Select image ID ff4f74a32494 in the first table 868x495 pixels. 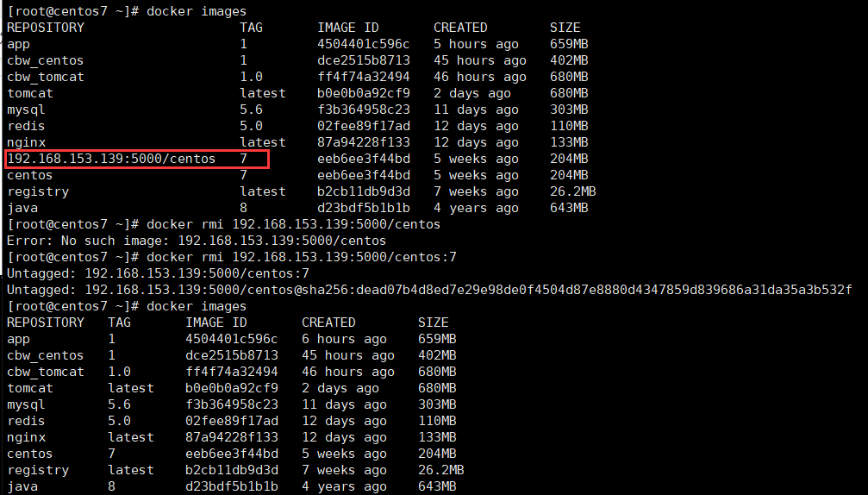[x=364, y=77]
